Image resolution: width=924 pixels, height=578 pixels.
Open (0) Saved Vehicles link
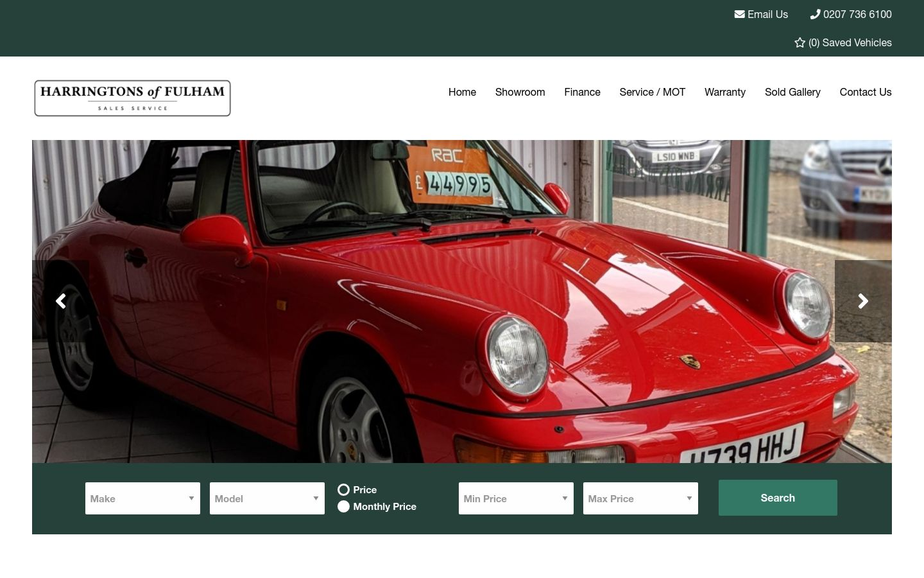click(843, 42)
